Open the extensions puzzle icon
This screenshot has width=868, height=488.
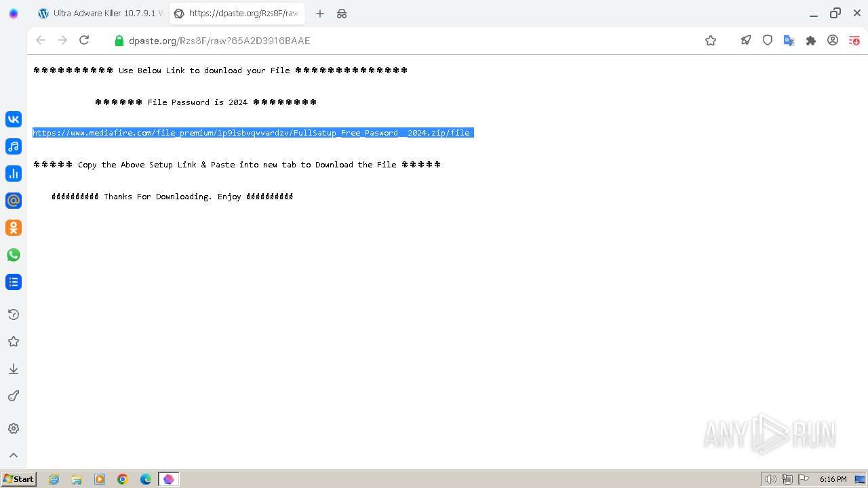tap(811, 41)
